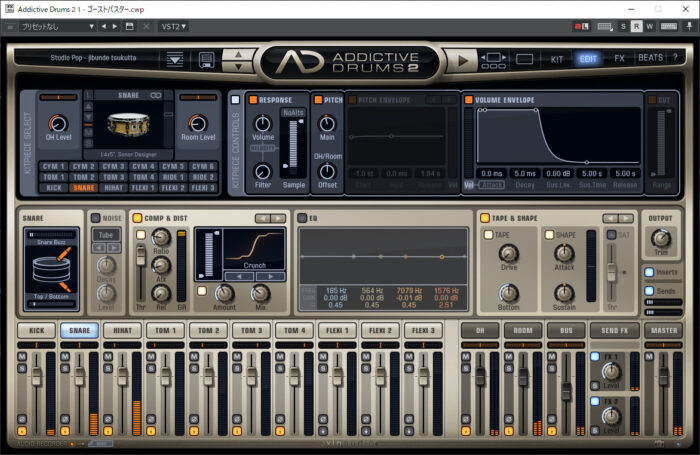700x455 pixels.
Task: Toggle automation Read R button
Action: (637, 26)
